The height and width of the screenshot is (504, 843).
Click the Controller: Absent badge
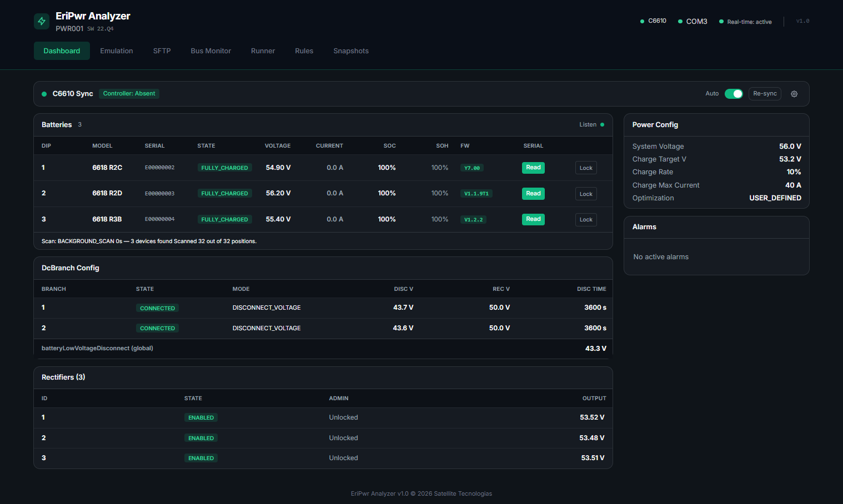tap(129, 94)
